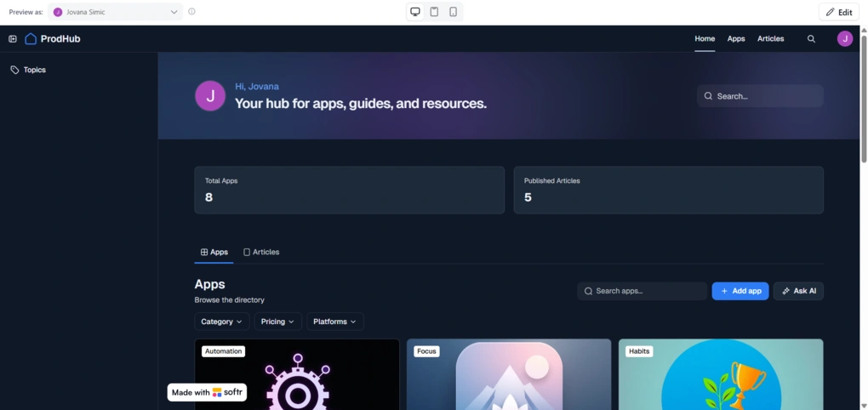This screenshot has height=410, width=868.
Task: Open Topics in the sidebar
Action: [x=34, y=70]
